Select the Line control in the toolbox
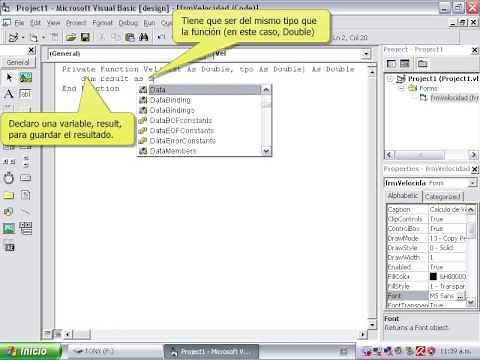The height and width of the screenshot is (360, 480). (25, 212)
